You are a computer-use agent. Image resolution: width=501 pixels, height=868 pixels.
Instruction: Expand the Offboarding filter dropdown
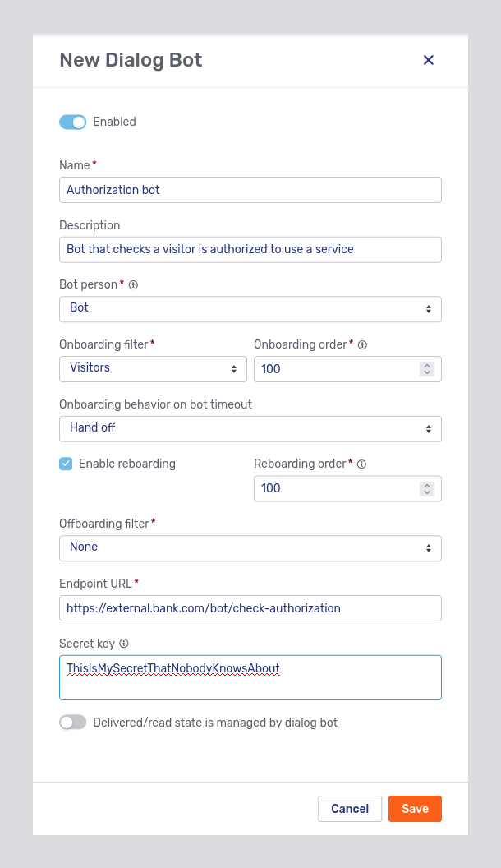(x=250, y=548)
